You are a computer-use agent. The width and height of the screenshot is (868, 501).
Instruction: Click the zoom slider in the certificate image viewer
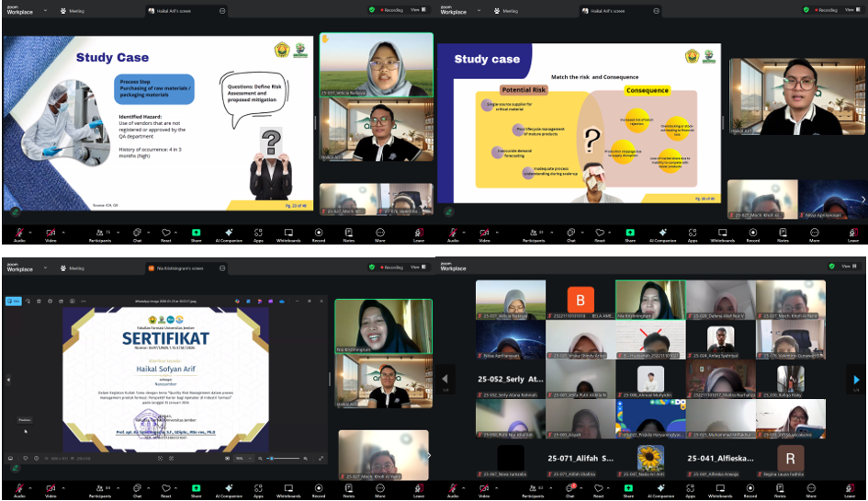285,458
